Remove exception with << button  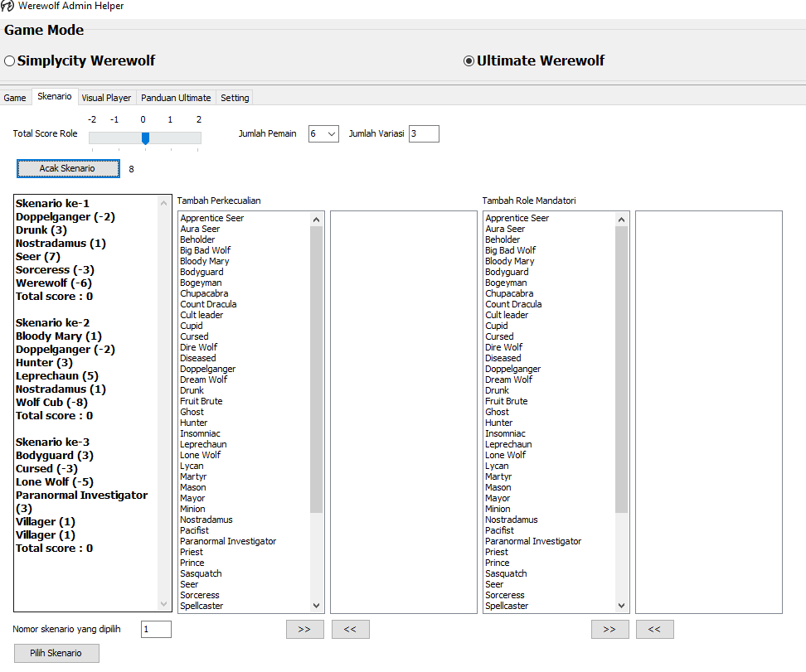tap(350, 630)
